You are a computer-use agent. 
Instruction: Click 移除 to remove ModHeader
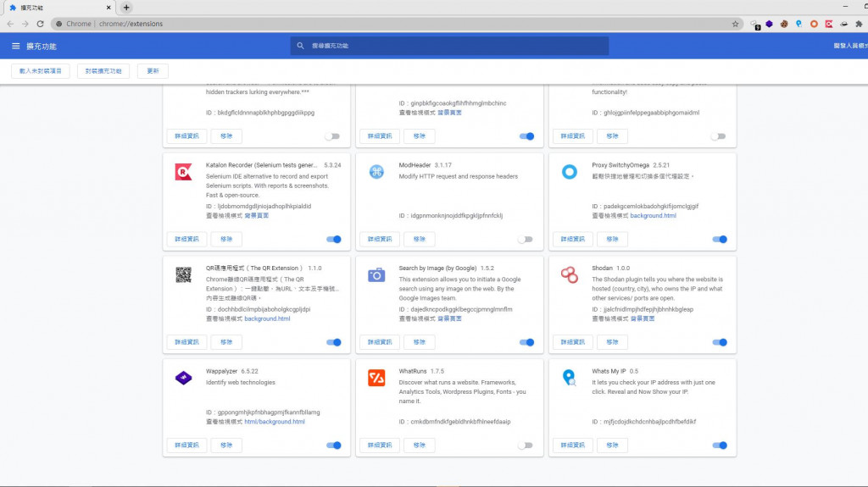pyautogui.click(x=419, y=239)
